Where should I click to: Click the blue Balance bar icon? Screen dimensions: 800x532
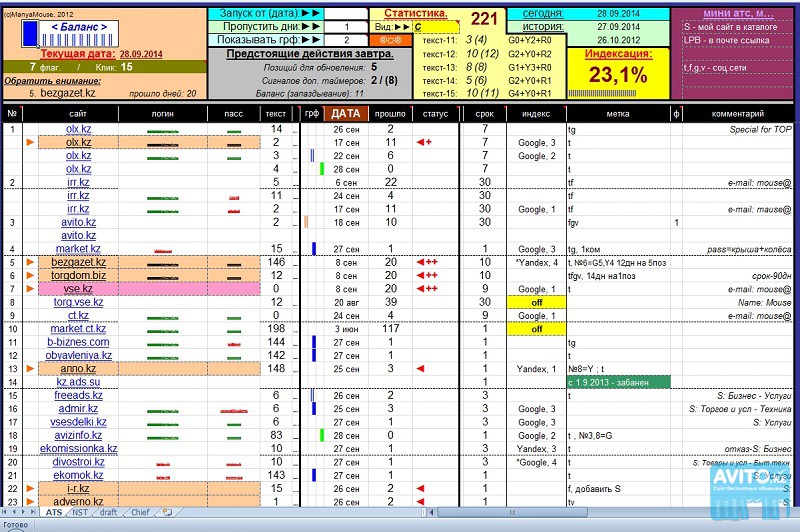point(29,34)
